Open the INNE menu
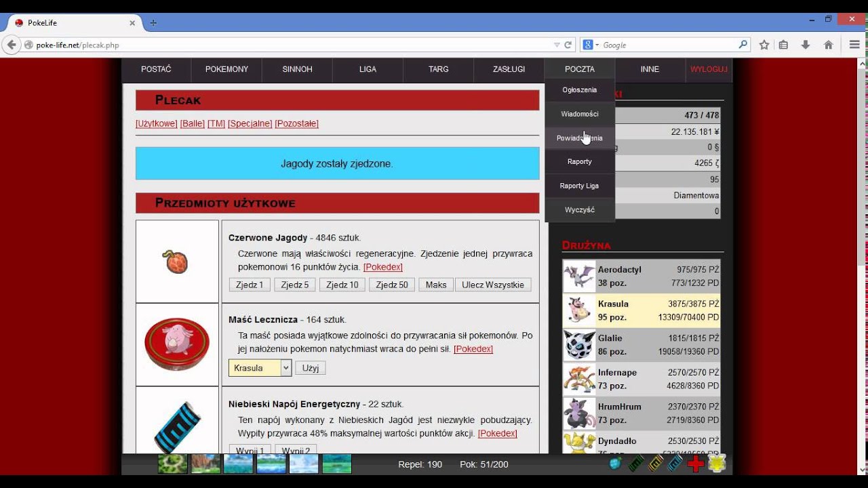Screen dimensions: 868x488 650,69
